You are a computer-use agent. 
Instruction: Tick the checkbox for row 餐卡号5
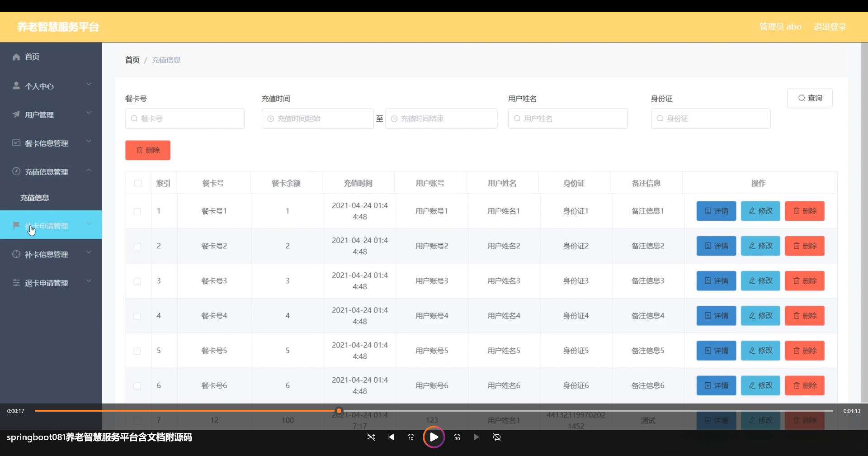point(137,351)
